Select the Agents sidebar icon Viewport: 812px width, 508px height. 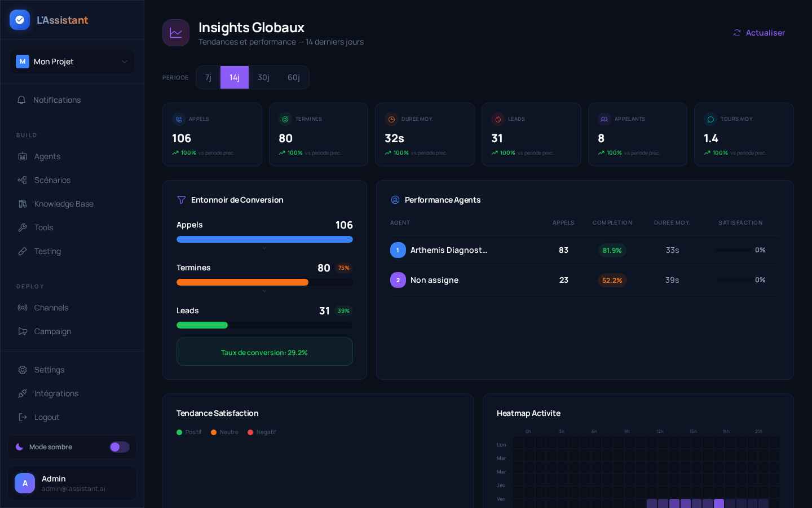pos(23,156)
